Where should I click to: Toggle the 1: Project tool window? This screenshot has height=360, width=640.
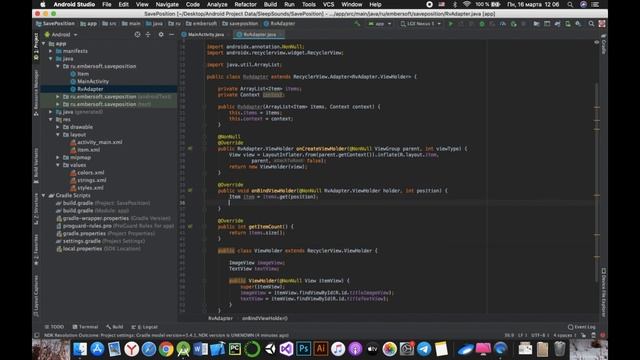(36, 46)
